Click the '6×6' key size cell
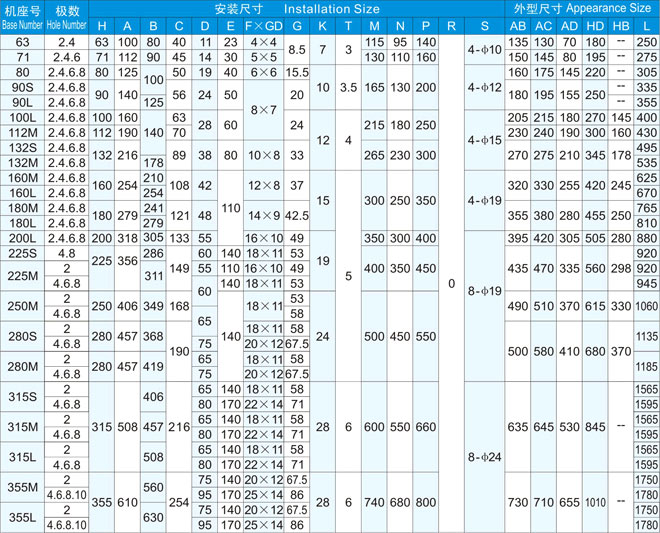The width and height of the screenshot is (660, 533). (263, 72)
